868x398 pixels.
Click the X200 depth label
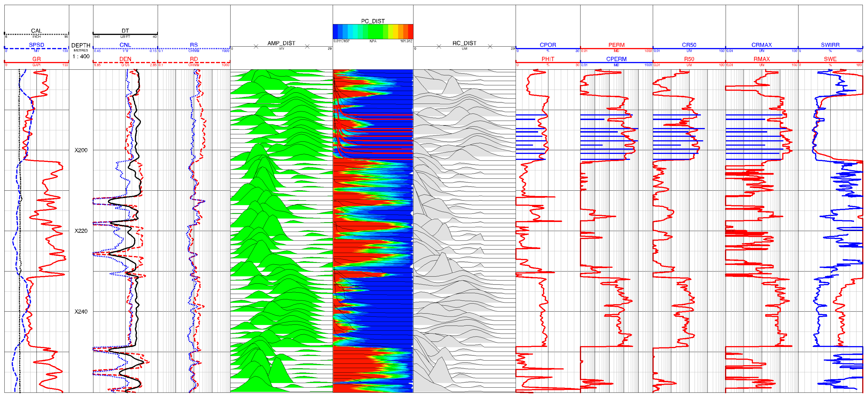coord(81,150)
